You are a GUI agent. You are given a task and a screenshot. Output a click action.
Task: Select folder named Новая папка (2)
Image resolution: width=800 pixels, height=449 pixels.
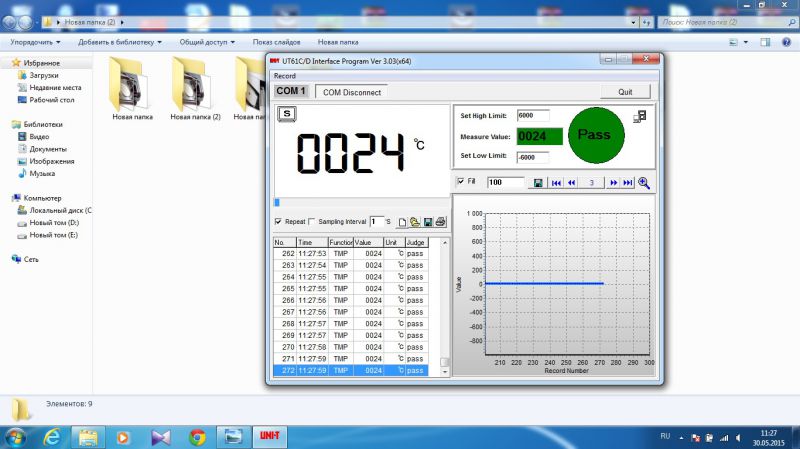click(x=195, y=90)
